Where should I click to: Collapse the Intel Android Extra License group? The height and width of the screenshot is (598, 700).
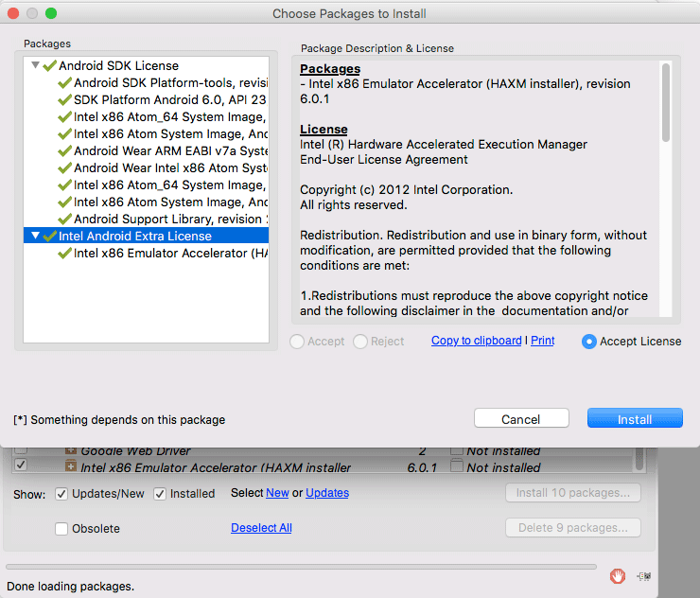[35, 236]
